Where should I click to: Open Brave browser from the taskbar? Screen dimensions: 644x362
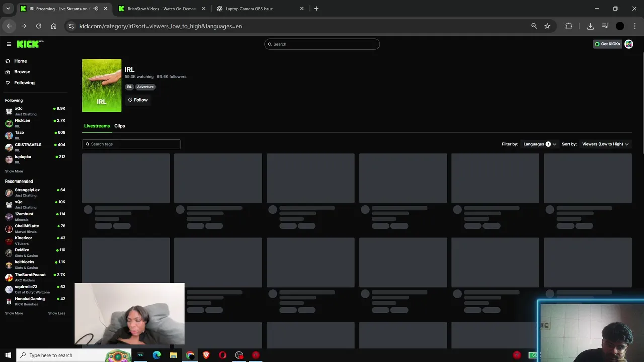[x=206, y=355]
